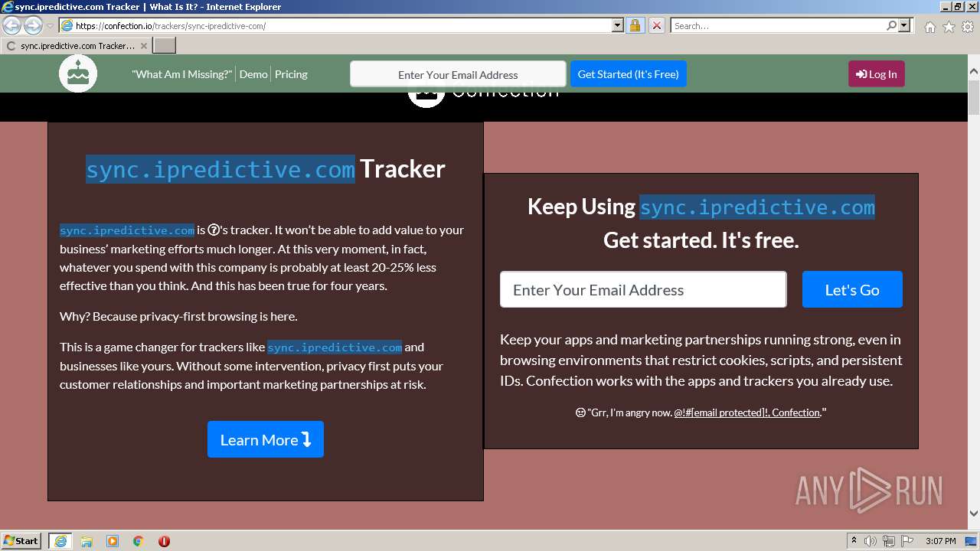Expand the address bar autocomplete dropdown
This screenshot has width=980, height=551.
[x=618, y=25]
